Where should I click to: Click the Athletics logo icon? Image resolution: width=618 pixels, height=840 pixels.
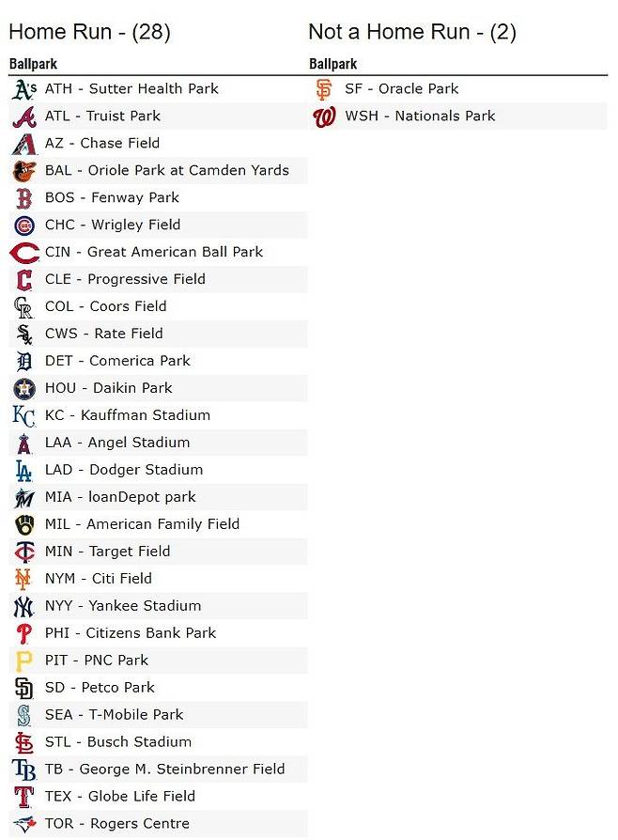tap(24, 89)
